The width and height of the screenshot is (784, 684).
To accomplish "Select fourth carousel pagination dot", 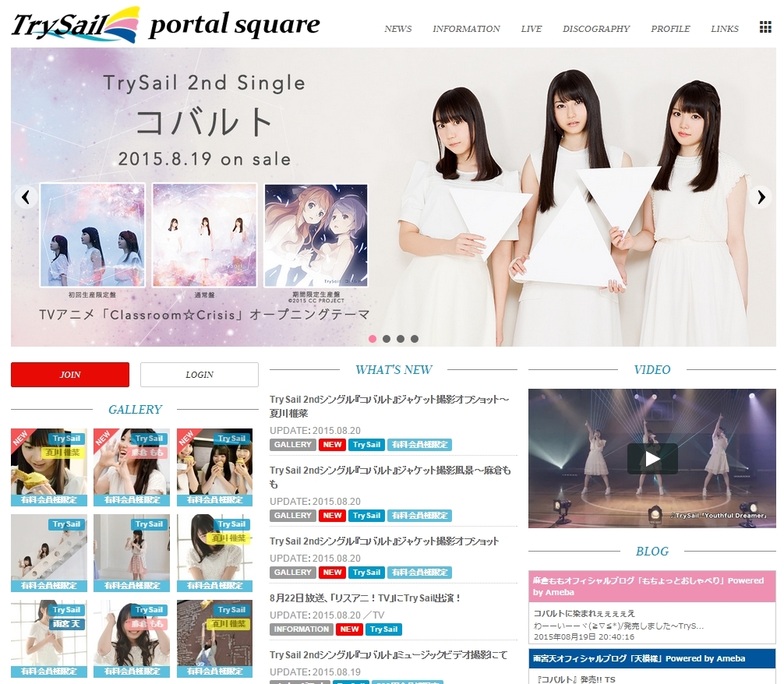I will click(x=415, y=339).
